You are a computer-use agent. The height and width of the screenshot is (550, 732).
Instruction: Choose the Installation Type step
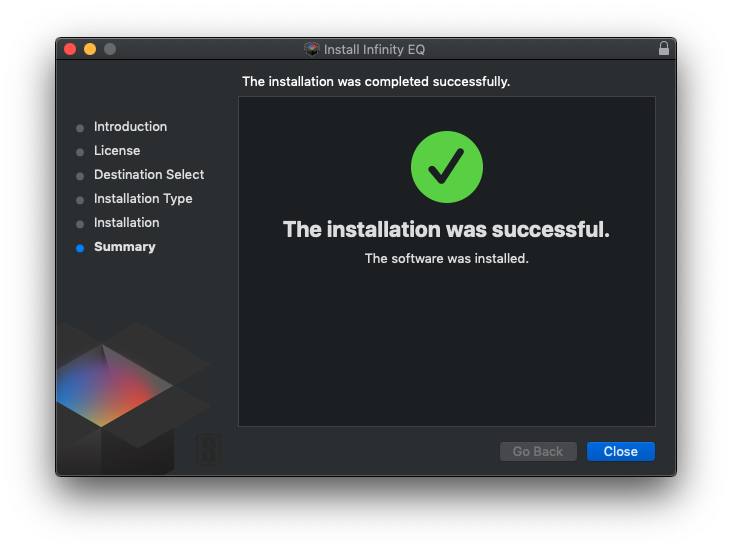pyautogui.click(x=143, y=199)
